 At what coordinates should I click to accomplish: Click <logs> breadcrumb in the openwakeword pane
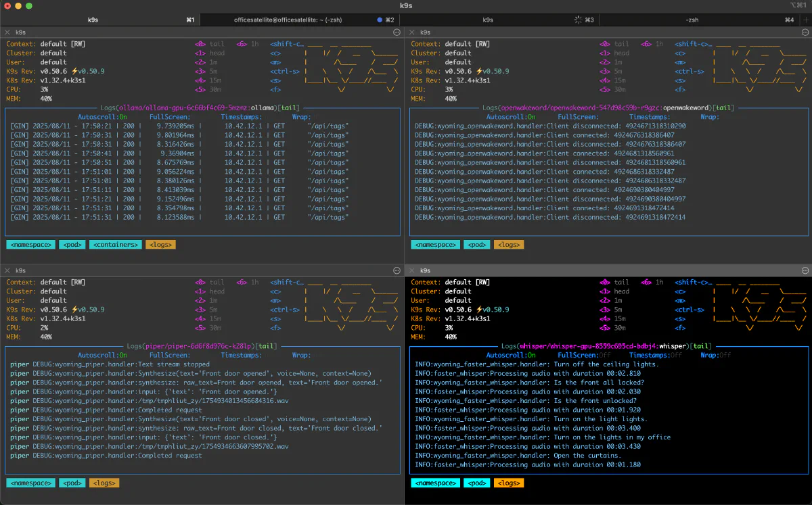[x=509, y=245]
